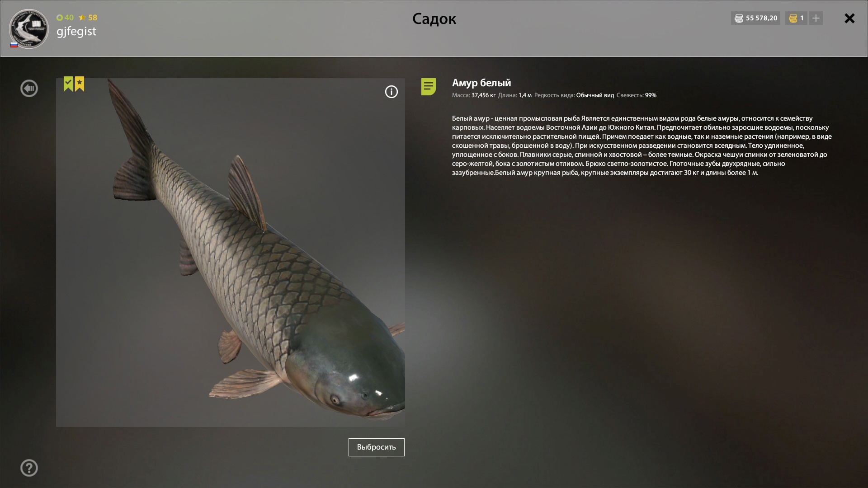This screenshot has width=868, height=488.
Task: Open silver balance showing 55 578,20
Action: [x=756, y=18]
